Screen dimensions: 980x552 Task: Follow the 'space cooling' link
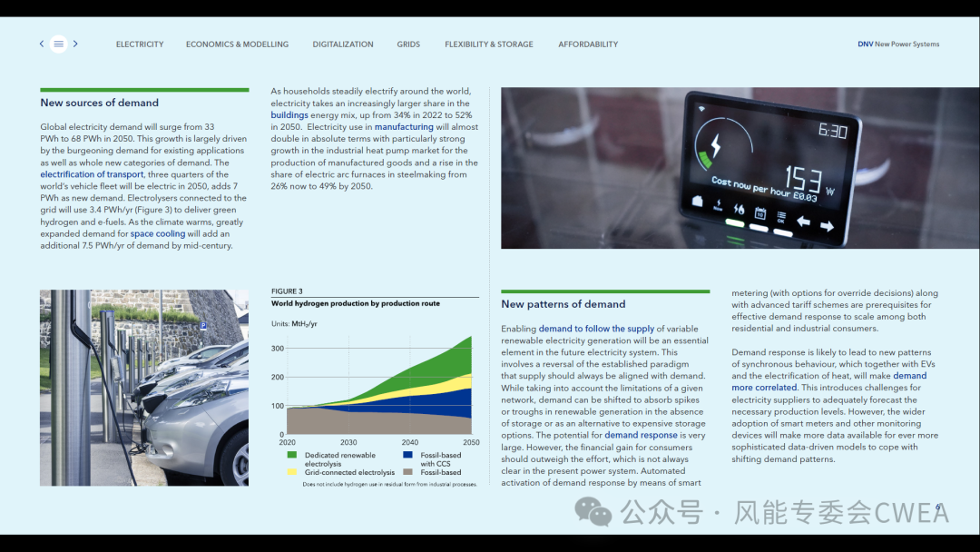coord(158,234)
